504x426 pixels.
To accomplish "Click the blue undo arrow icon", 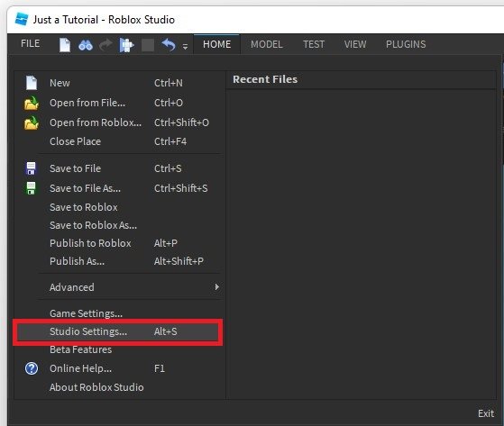I will point(169,45).
